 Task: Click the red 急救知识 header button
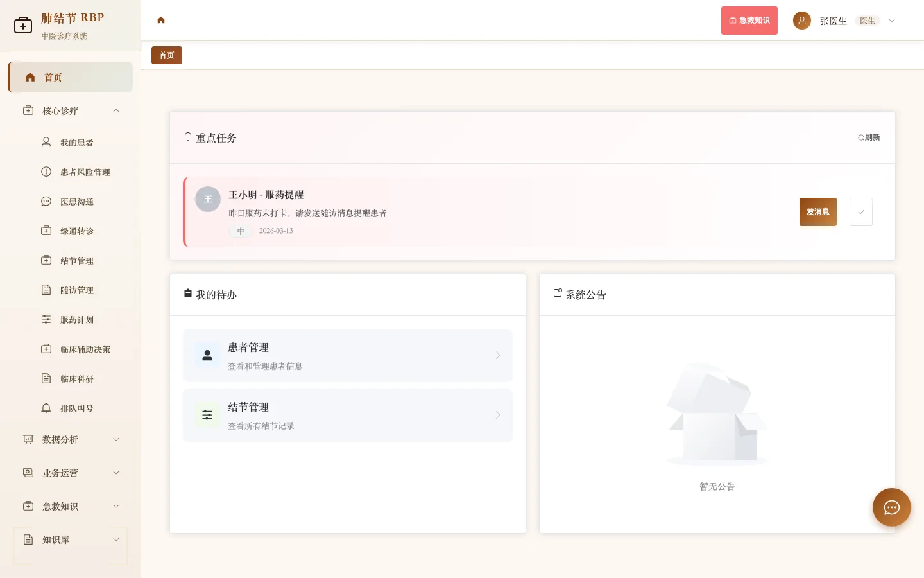point(749,21)
